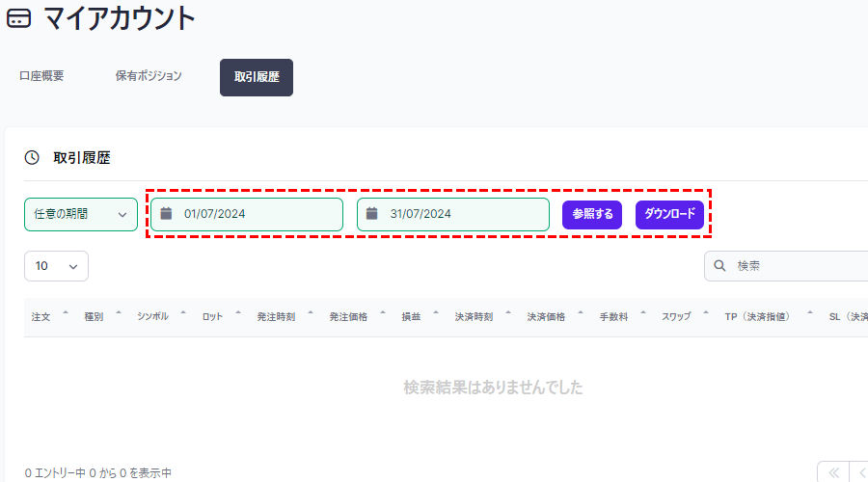Image resolution: width=868 pixels, height=482 pixels.
Task: Sort by 決済時刻 column arrow
Action: coord(508,313)
